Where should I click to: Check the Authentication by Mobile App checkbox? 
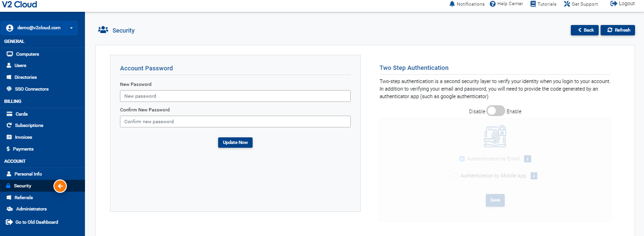point(455,176)
